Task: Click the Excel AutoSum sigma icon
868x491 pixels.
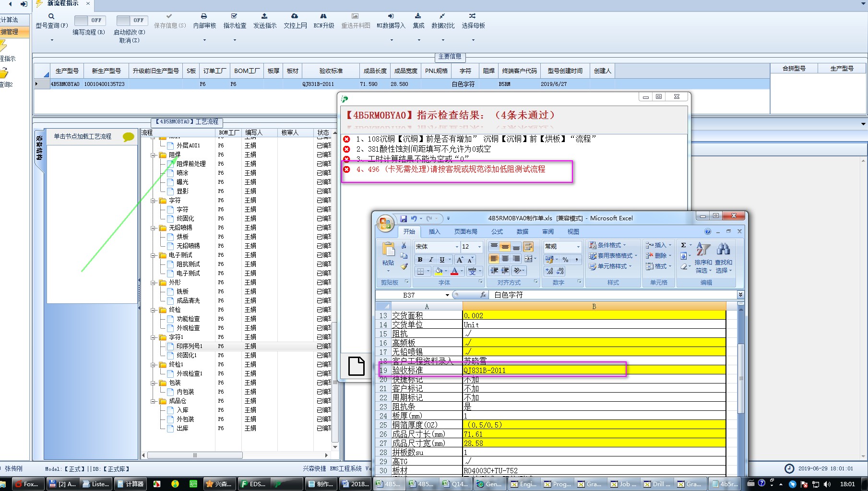Action: click(684, 245)
